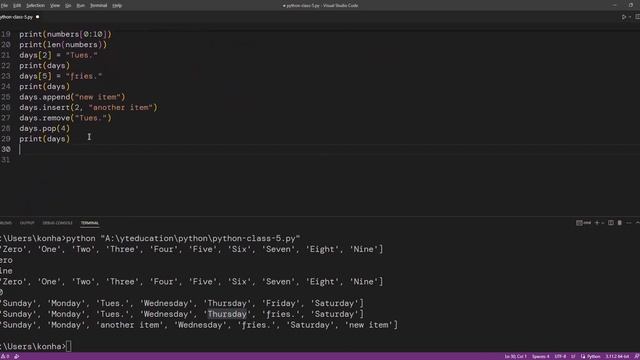Change the UTF-8 encoding in status bar
This screenshot has height=360, width=640.
pos(560,356)
